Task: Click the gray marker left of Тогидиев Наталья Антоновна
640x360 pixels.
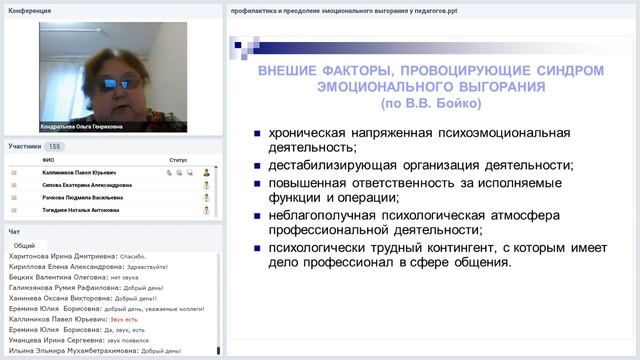Action: (14, 211)
